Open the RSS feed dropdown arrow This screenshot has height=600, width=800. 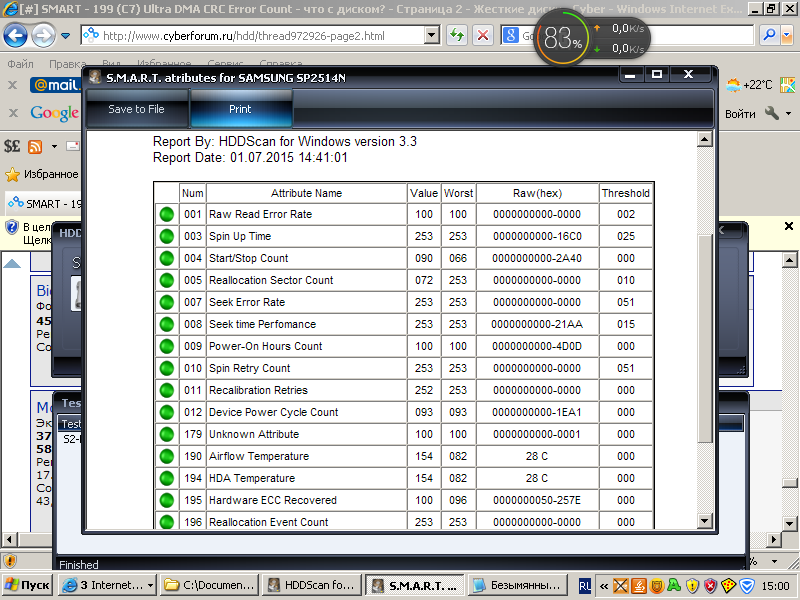54,147
